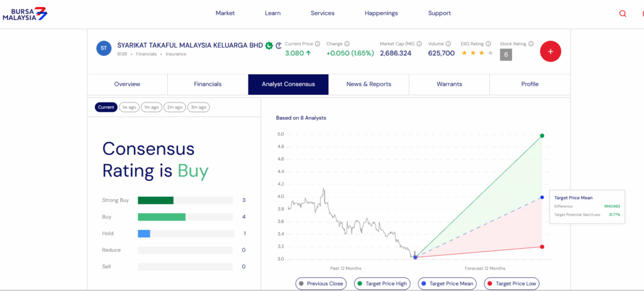Screen dimensions: 644x291
Task: Click info icon next to Stock Rating
Action: pyautogui.click(x=531, y=44)
